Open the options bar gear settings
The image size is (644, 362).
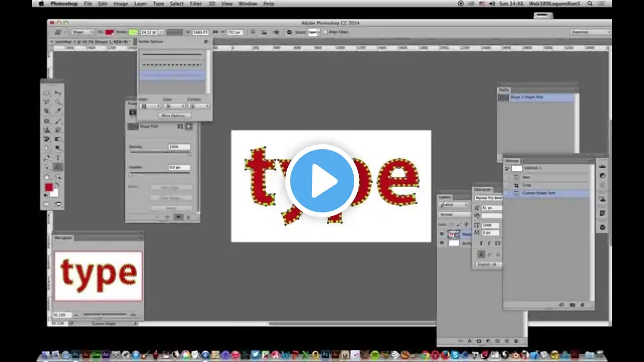(289, 32)
